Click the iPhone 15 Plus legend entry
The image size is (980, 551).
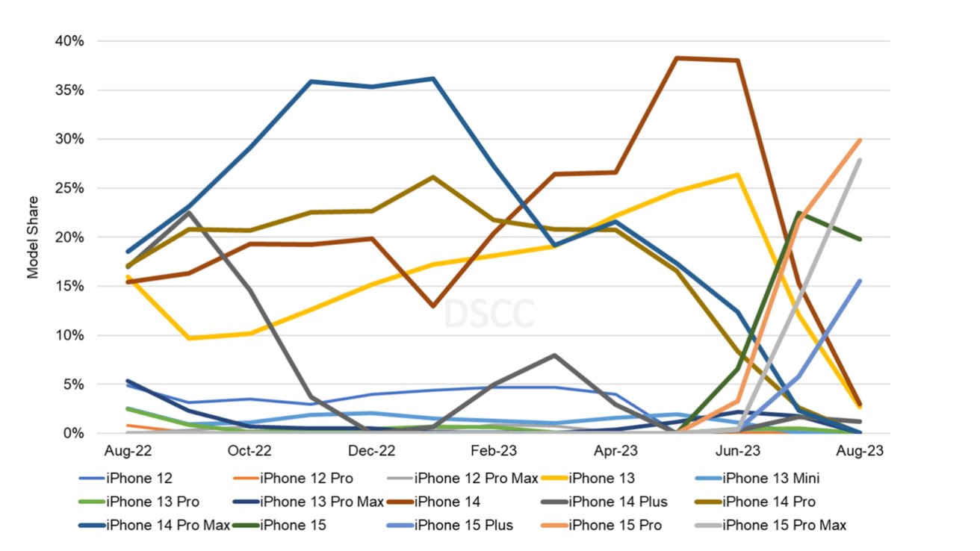(464, 525)
